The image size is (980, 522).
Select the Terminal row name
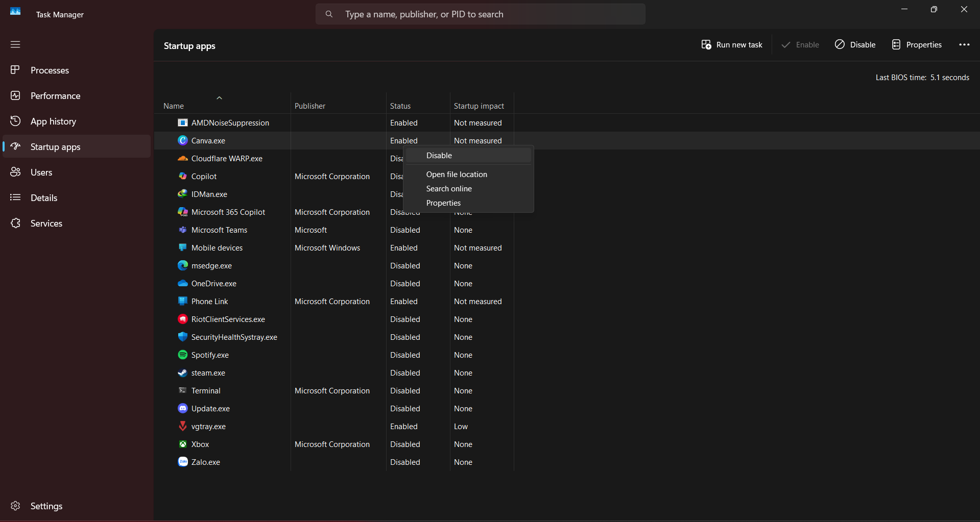tap(206, 391)
